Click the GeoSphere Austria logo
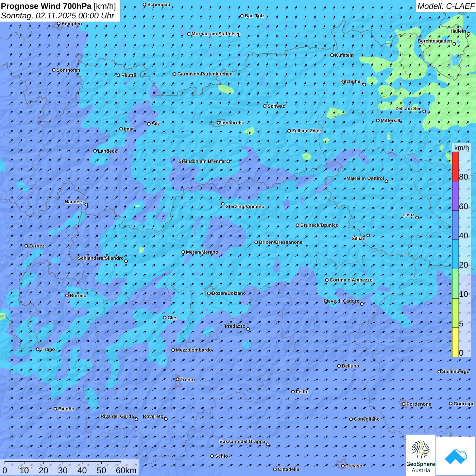 [x=421, y=455]
